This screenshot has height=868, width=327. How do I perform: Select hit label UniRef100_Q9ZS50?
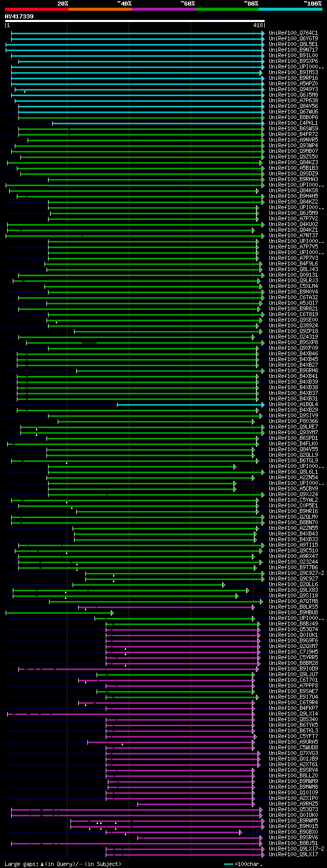click(293, 157)
